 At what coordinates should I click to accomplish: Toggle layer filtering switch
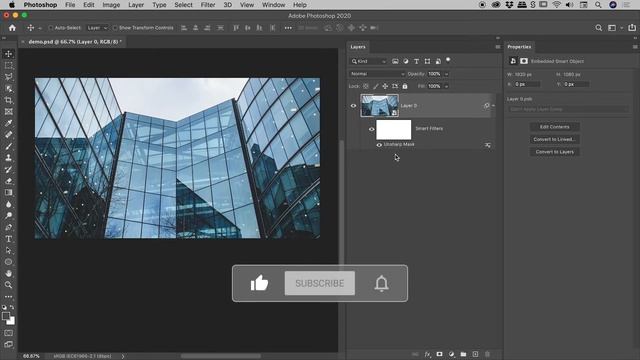tap(448, 60)
